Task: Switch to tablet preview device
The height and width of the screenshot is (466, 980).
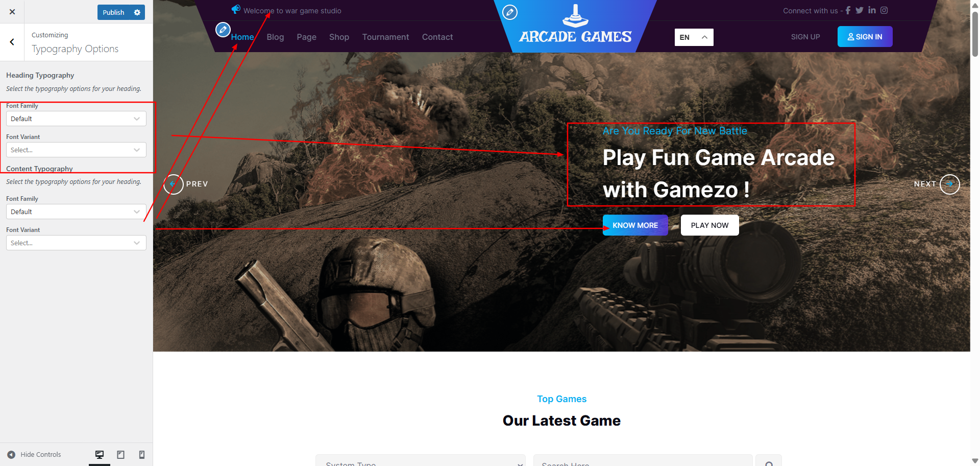Action: (x=121, y=455)
